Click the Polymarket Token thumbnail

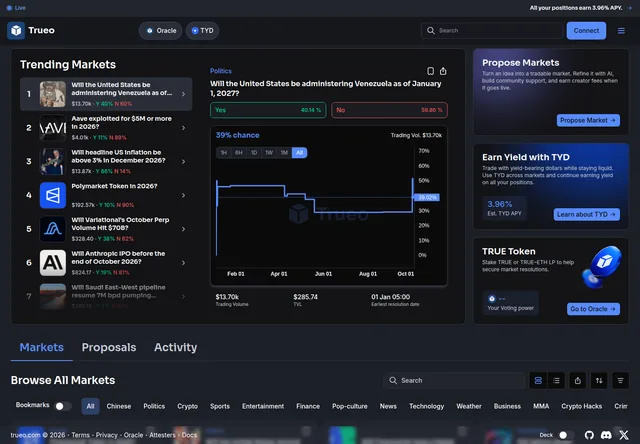(53, 195)
